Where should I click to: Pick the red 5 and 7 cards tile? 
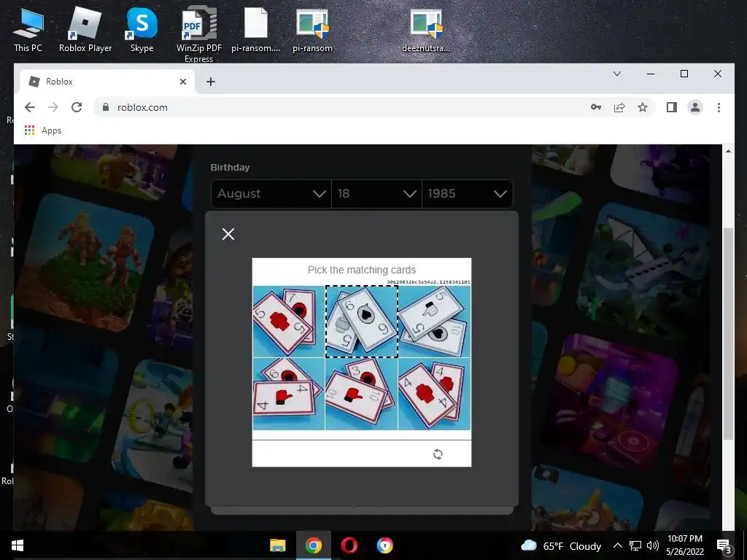[x=289, y=322]
